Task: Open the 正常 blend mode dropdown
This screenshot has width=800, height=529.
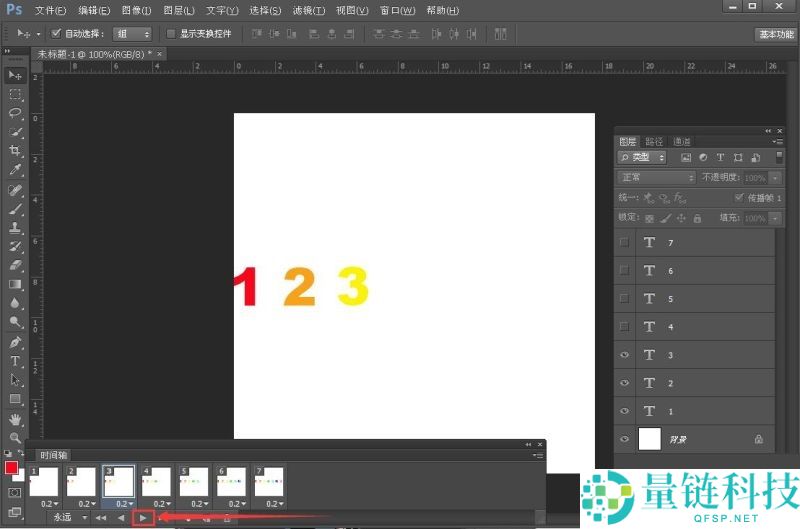Action: [656, 177]
